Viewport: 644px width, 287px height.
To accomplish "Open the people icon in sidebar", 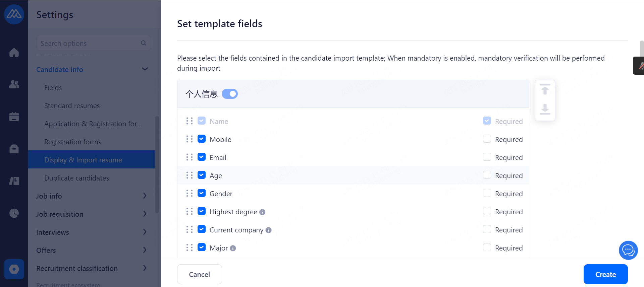I will coord(14,84).
